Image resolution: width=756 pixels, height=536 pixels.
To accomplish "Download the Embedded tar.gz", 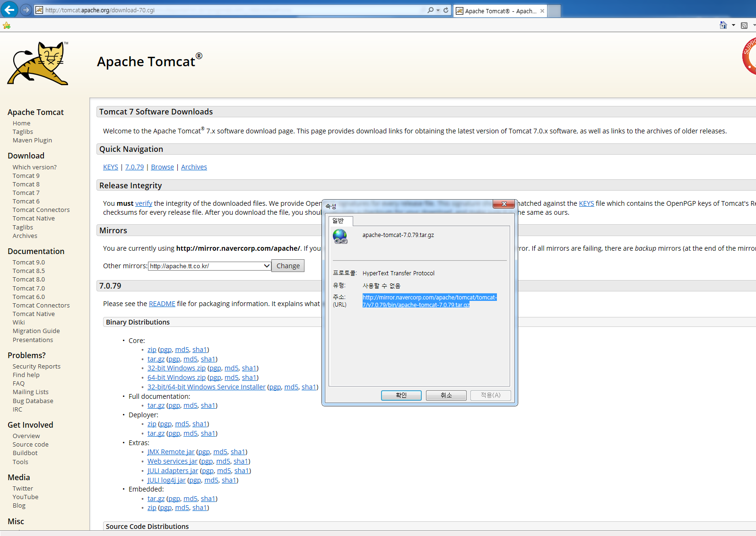I will 156,499.
